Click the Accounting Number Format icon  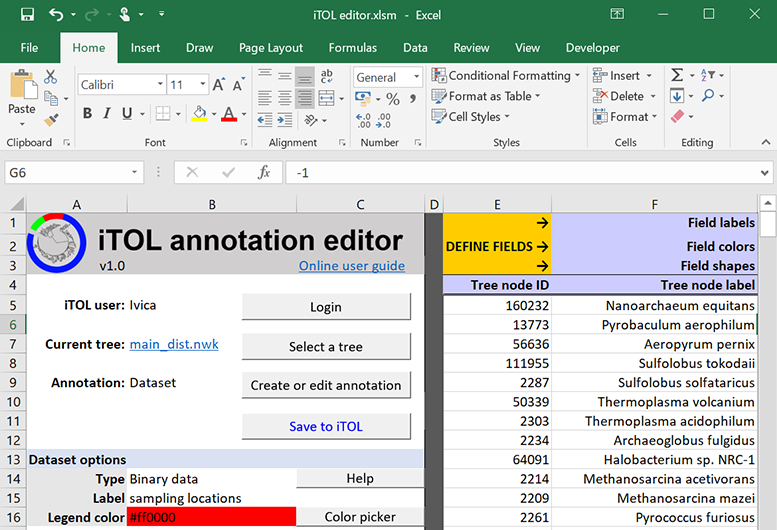pyautogui.click(x=363, y=99)
